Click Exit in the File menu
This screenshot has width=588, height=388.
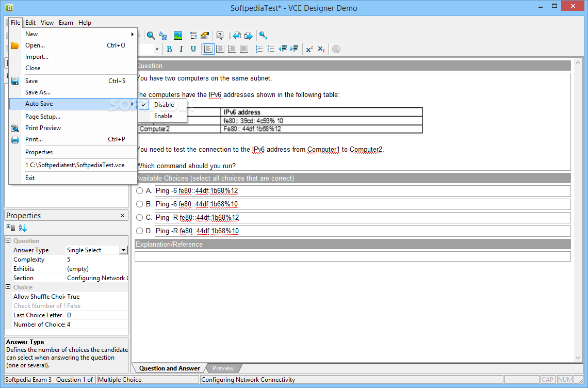73,178
